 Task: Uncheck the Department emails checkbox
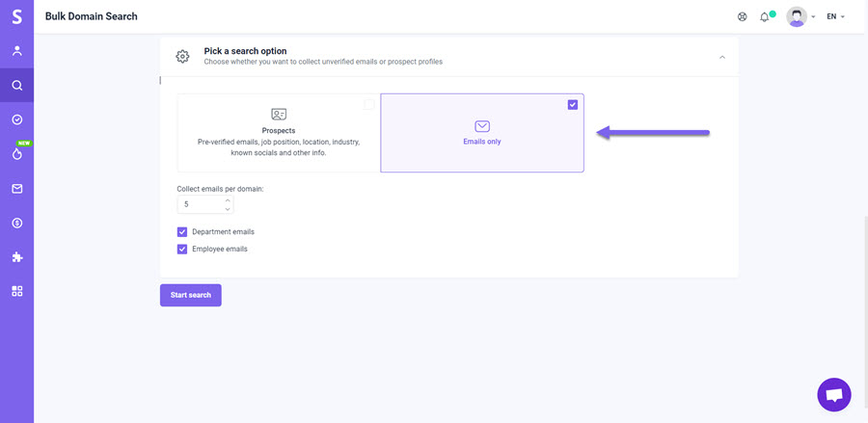pyautogui.click(x=182, y=231)
